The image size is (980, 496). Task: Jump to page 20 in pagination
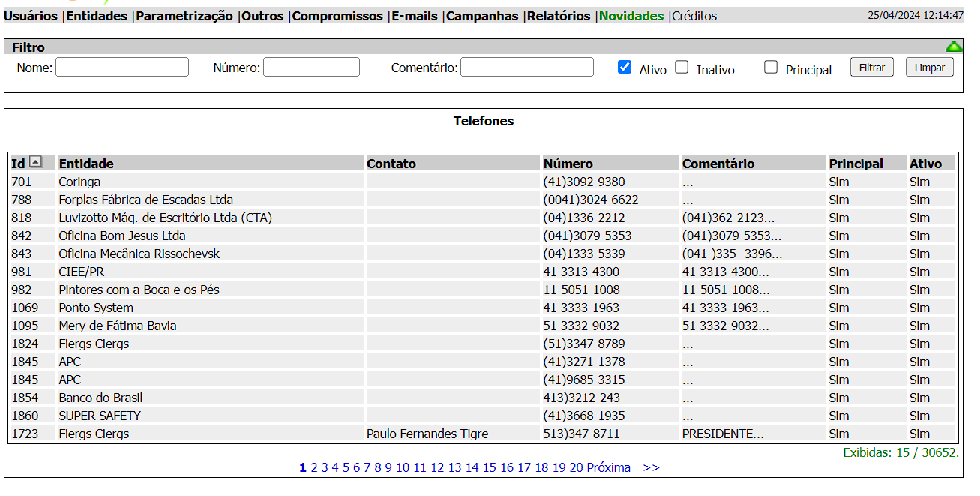(x=576, y=467)
